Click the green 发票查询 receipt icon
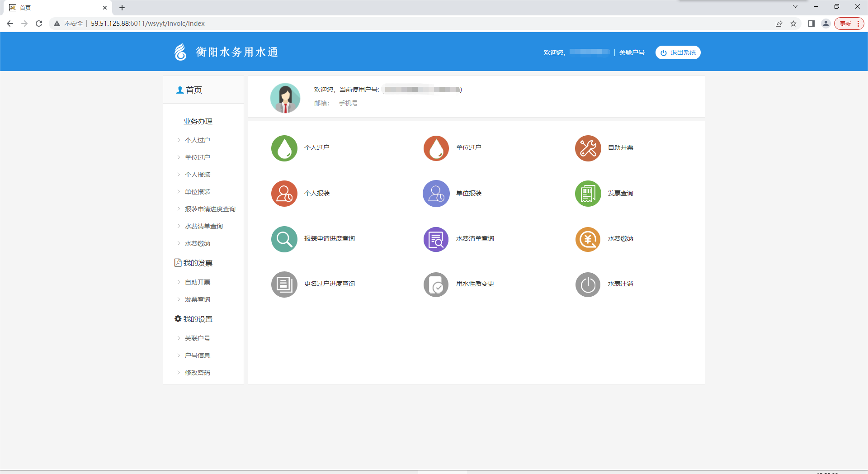Image resolution: width=868 pixels, height=474 pixels. pos(588,194)
